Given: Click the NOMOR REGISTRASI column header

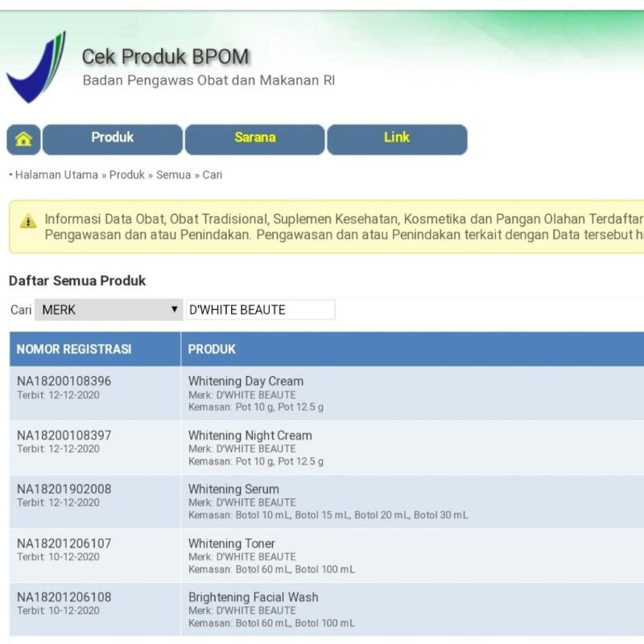Looking at the screenshot, I should point(95,349).
